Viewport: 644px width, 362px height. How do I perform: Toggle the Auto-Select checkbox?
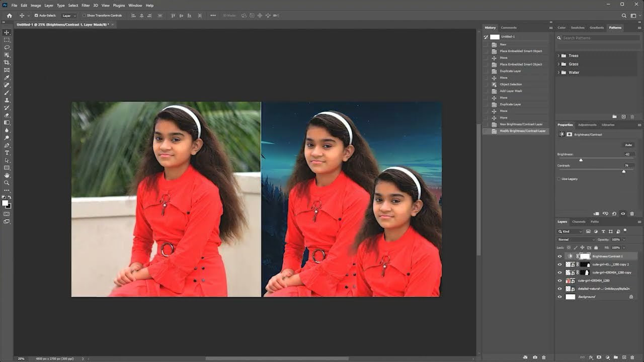pos(36,16)
